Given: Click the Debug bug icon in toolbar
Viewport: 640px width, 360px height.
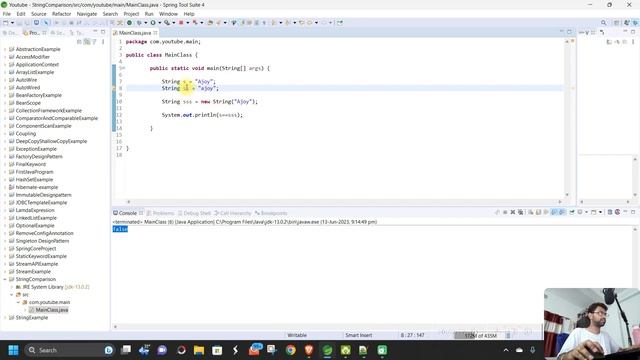Looking at the screenshot, I should point(139,23).
